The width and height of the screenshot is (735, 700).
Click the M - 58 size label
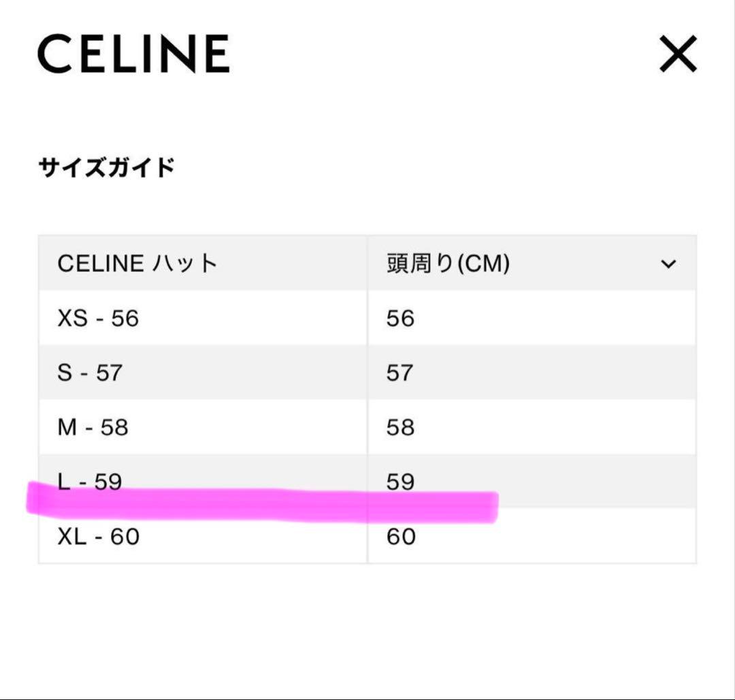(x=92, y=427)
